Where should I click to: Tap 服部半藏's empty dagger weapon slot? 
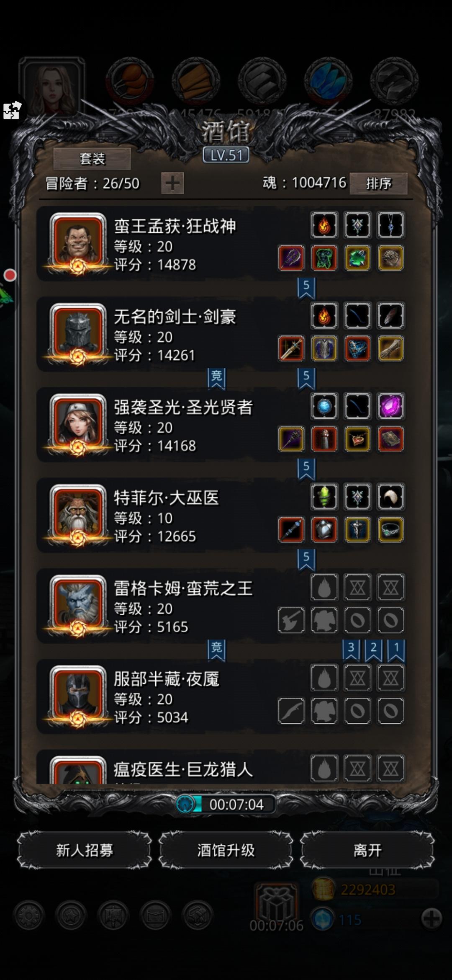291,710
